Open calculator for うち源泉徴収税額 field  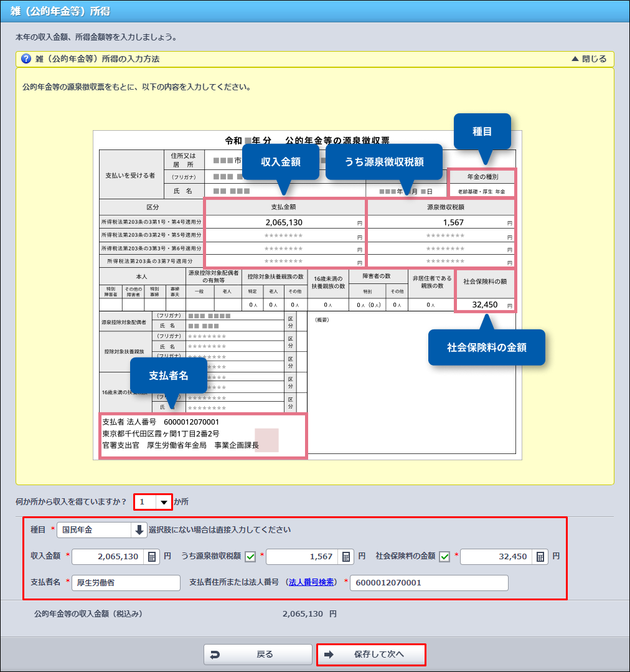pyautogui.click(x=347, y=557)
